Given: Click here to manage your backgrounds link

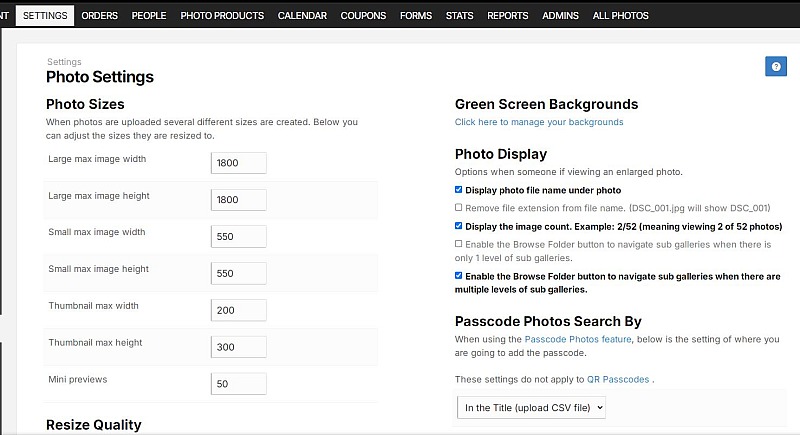Looking at the screenshot, I should click(539, 122).
